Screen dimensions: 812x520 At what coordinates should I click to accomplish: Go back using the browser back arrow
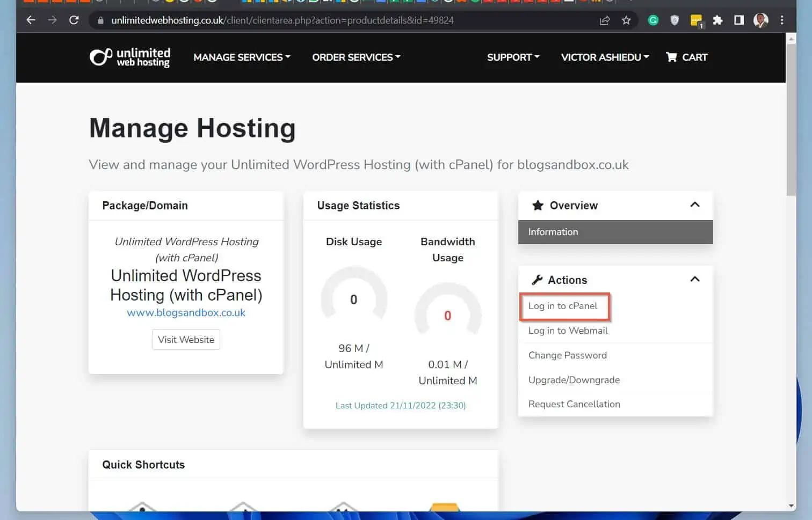[31, 20]
